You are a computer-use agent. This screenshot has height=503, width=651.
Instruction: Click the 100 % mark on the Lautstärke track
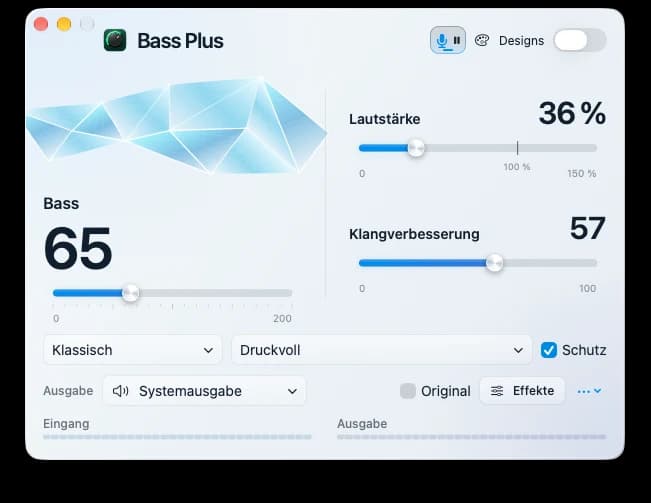517,148
